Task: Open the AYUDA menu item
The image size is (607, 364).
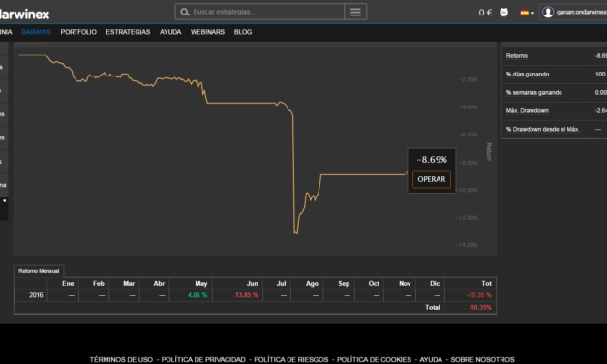Action: point(170,32)
